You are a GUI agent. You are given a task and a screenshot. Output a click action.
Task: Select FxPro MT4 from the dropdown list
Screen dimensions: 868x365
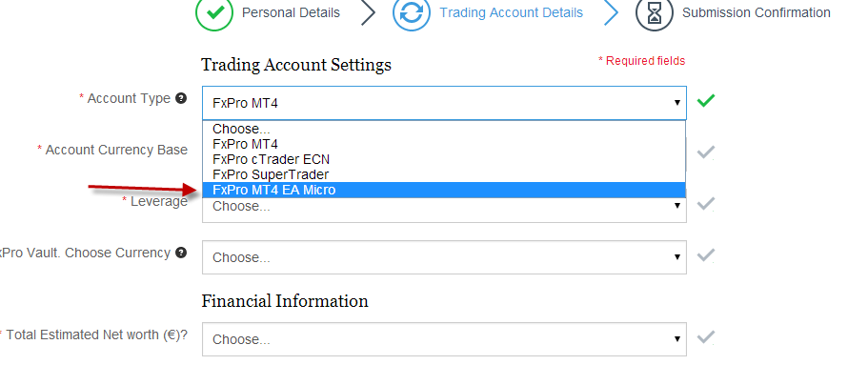point(444,145)
